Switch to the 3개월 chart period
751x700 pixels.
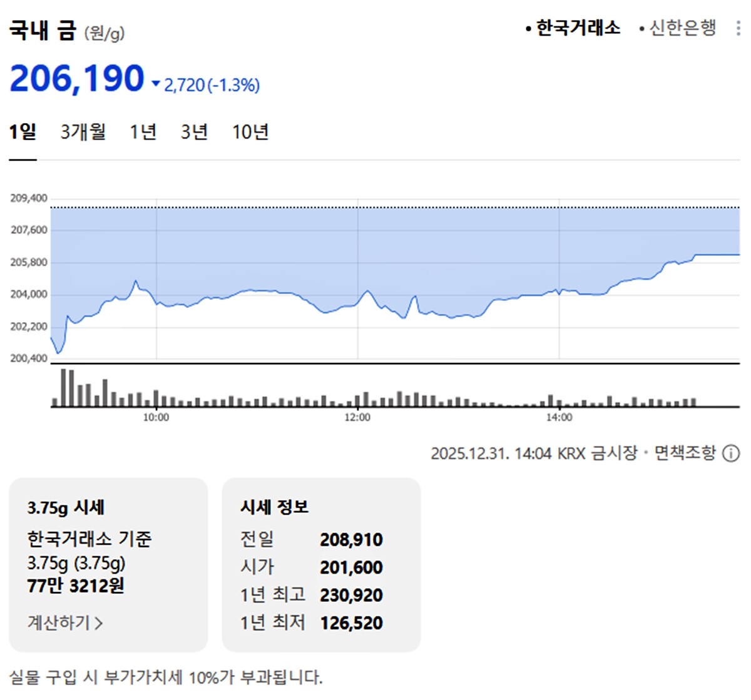[83, 132]
